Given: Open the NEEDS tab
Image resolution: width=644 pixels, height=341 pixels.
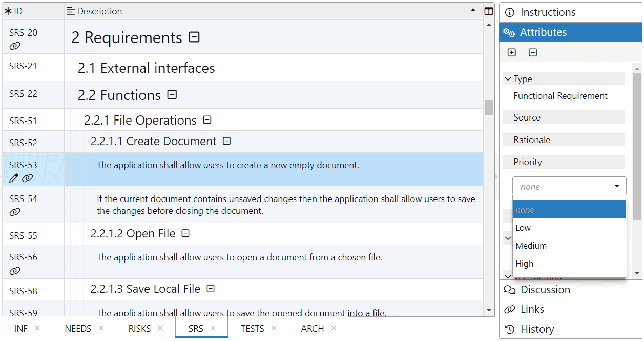Looking at the screenshot, I should point(78,329).
